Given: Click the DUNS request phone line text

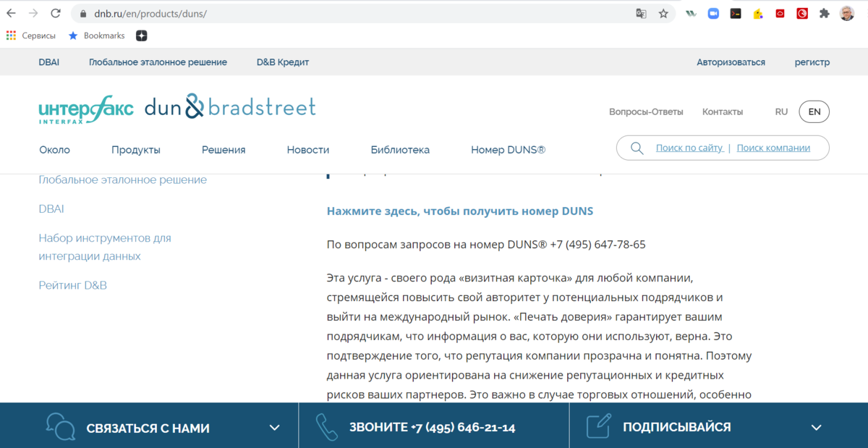Looking at the screenshot, I should click(486, 245).
